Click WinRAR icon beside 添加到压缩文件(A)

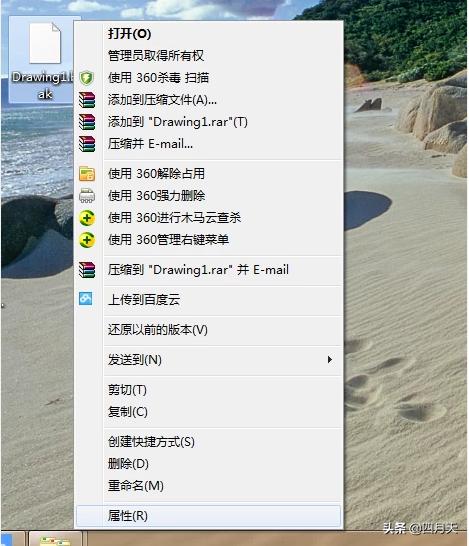(87, 100)
